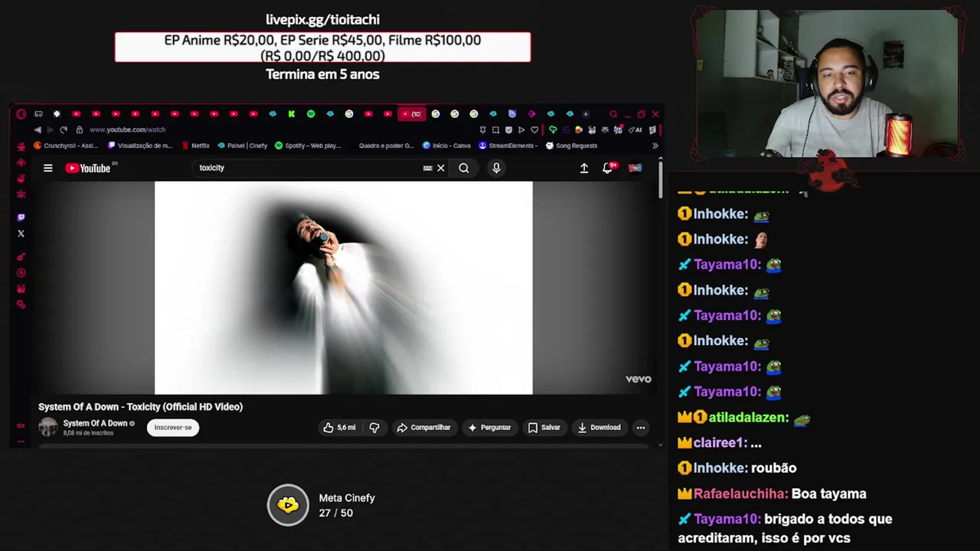The image size is (980, 551).
Task: Open the Visualização de m... Twitch bookmark
Action: [x=140, y=145]
